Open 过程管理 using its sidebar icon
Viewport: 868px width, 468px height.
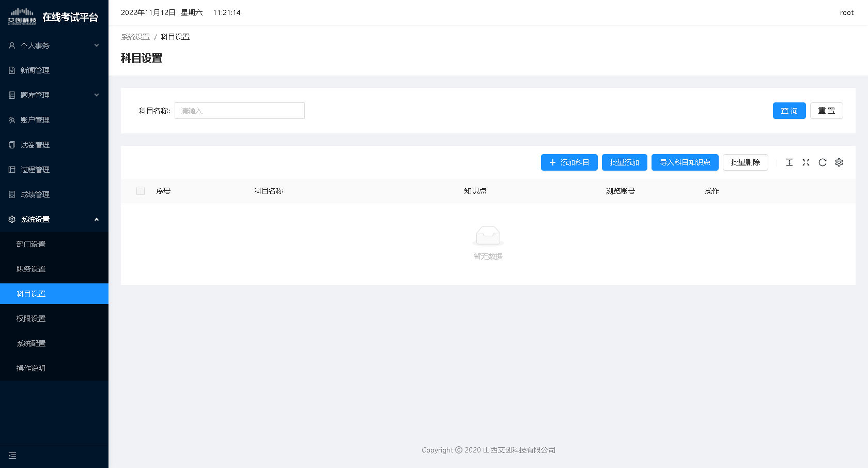(11, 170)
